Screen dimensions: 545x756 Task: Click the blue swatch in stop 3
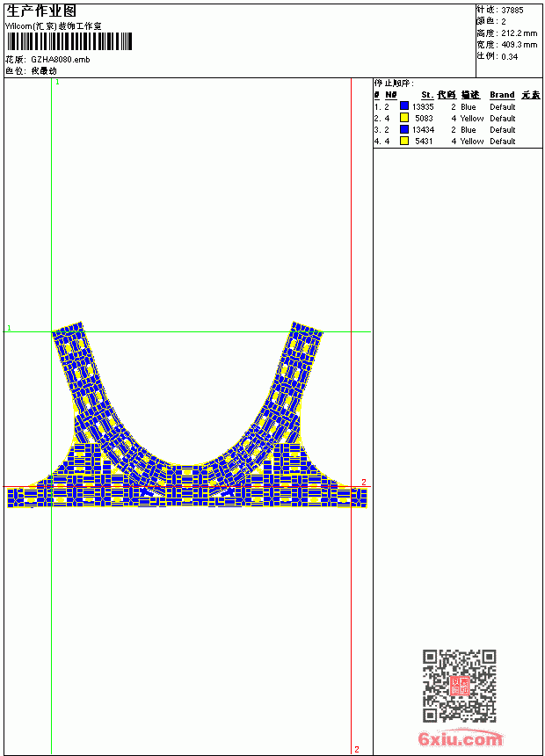404,129
